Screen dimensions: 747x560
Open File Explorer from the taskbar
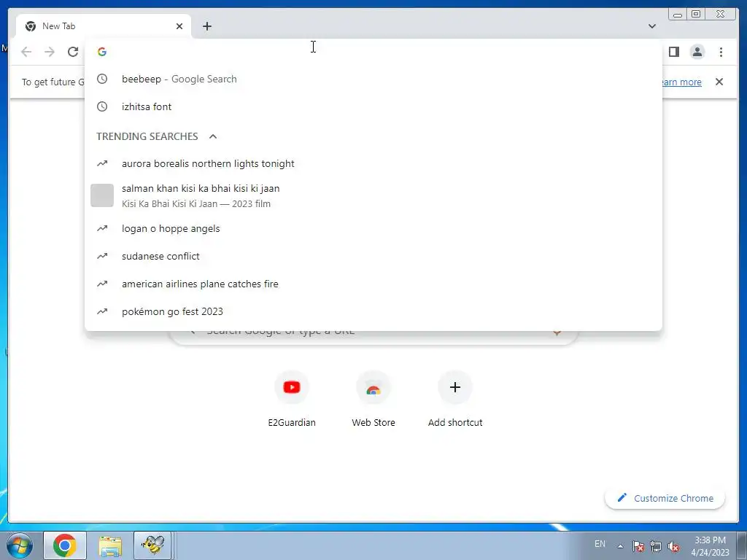tap(109, 545)
